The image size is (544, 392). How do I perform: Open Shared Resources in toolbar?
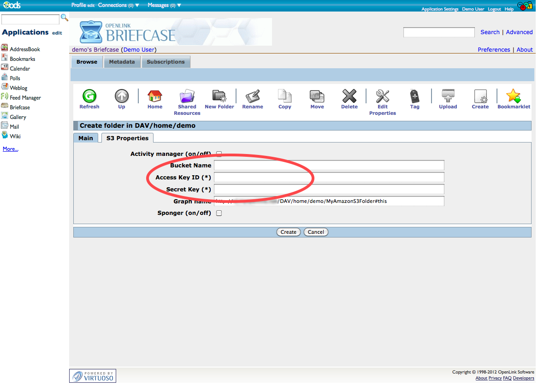(187, 96)
